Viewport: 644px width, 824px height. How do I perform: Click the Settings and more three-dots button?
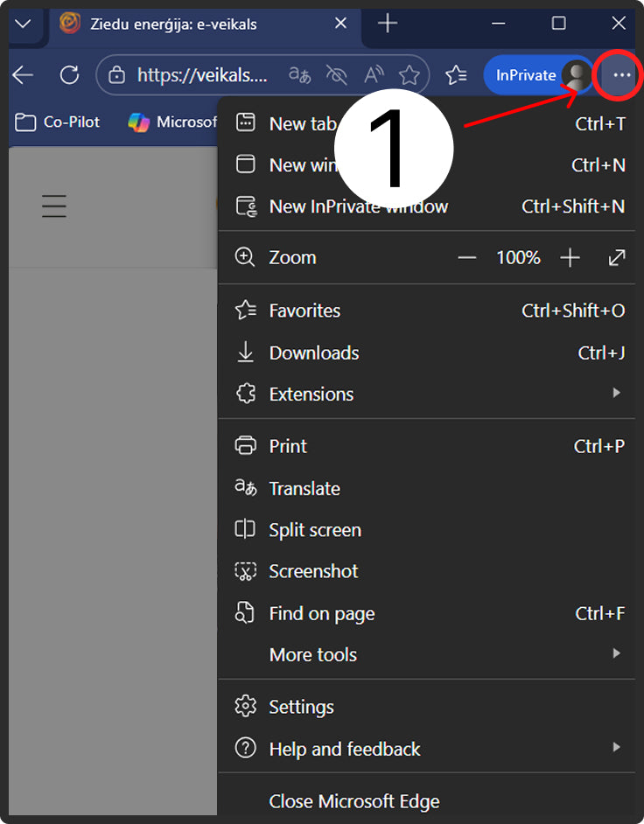(621, 75)
